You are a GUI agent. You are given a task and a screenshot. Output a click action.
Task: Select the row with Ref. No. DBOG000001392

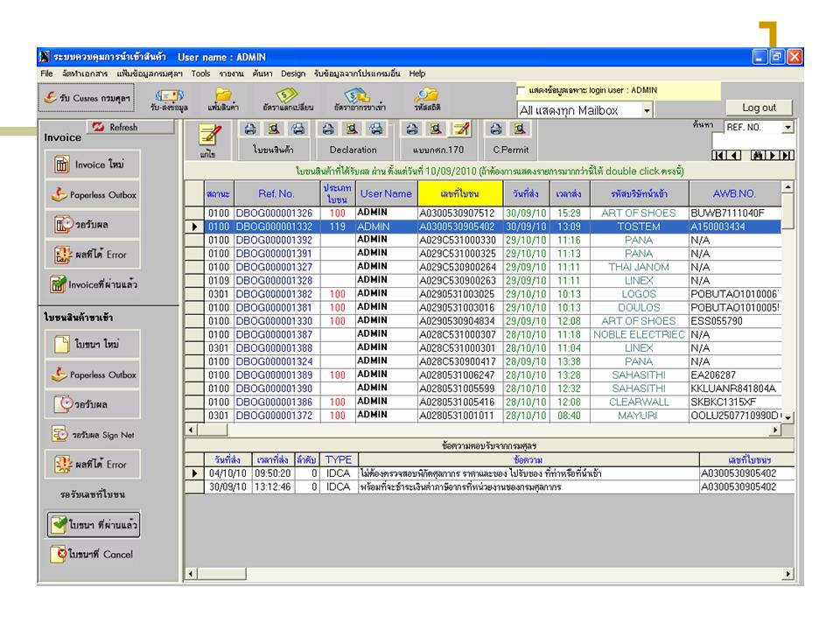[x=273, y=239]
